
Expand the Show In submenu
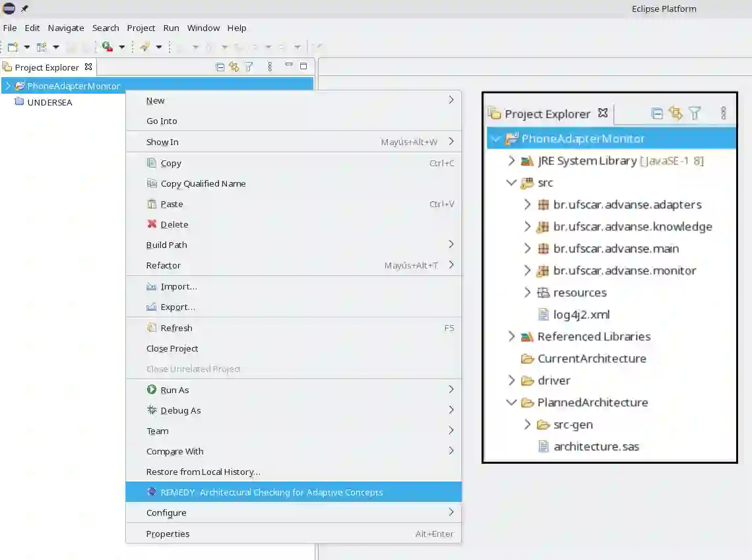point(294,142)
